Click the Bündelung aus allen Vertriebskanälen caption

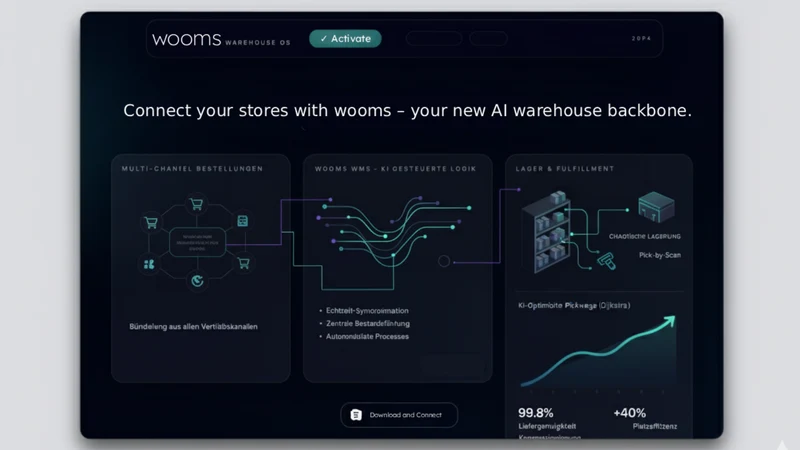click(x=193, y=327)
